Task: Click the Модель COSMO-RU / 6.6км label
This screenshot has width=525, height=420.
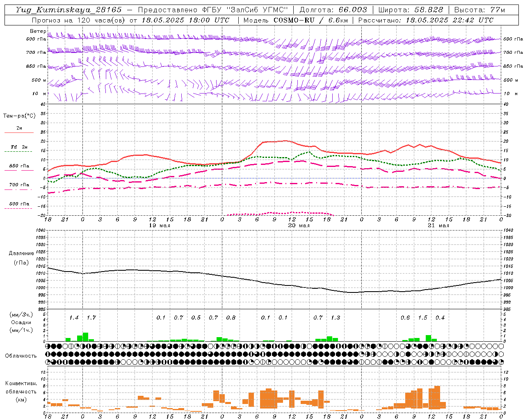Action: click(x=295, y=20)
